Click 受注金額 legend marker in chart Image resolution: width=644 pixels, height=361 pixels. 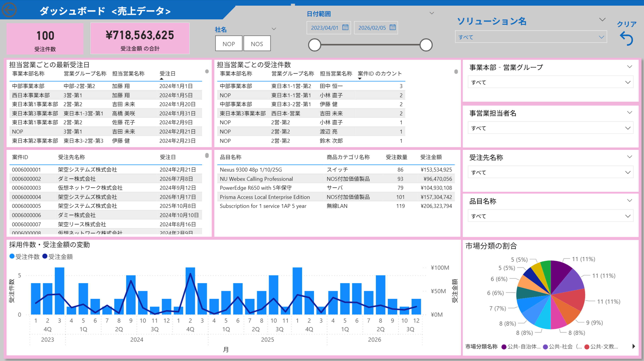(45, 256)
